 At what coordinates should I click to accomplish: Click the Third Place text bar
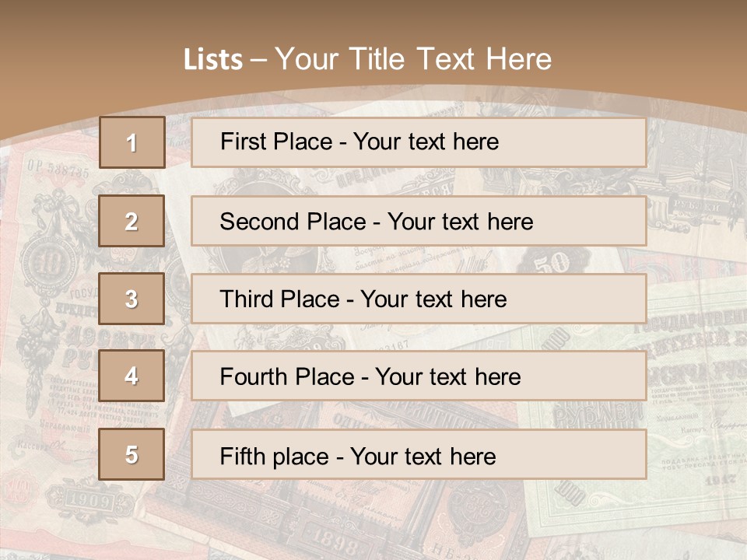(x=419, y=299)
